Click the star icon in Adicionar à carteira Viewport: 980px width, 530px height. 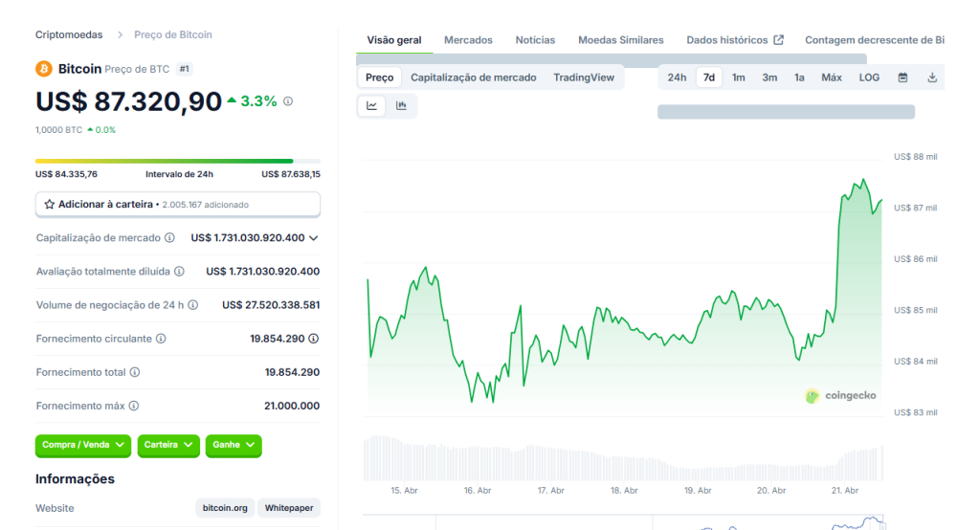[x=50, y=205]
